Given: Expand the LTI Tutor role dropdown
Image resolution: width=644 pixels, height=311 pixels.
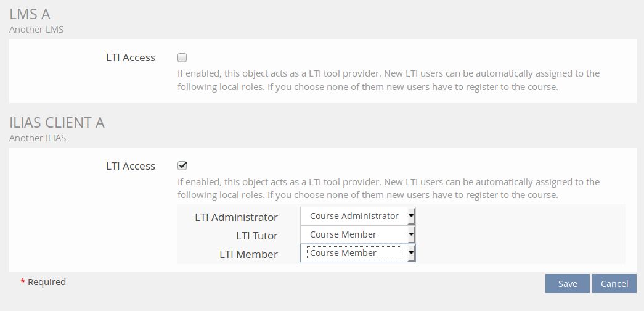Looking at the screenshot, I should (357, 234).
